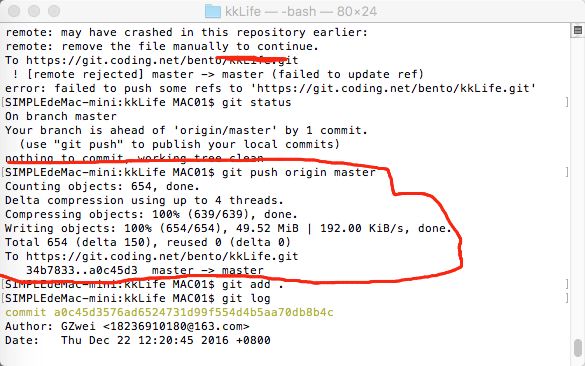Click the 'git add .' command text
Viewport: 585px width, 366px height.
(x=253, y=284)
